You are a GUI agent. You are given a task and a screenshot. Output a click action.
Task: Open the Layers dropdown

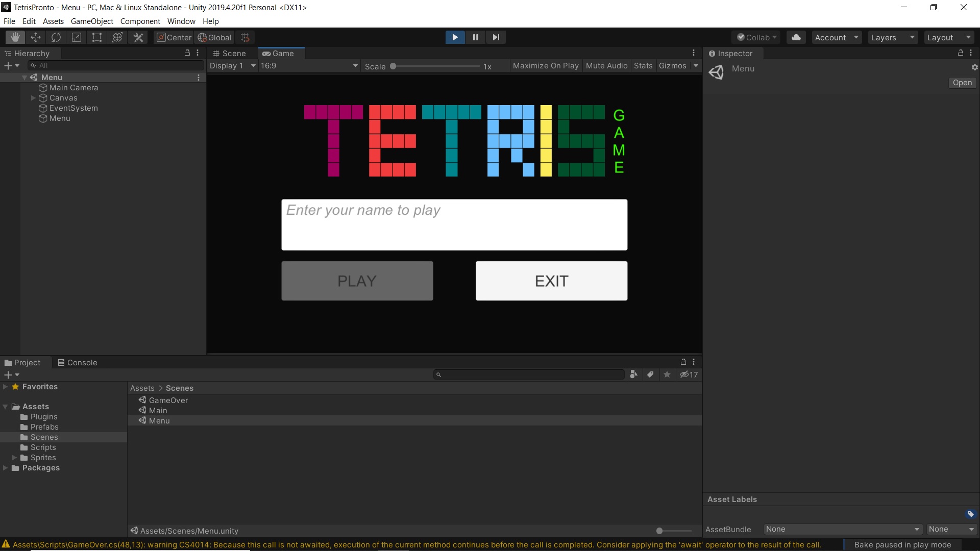tap(893, 37)
